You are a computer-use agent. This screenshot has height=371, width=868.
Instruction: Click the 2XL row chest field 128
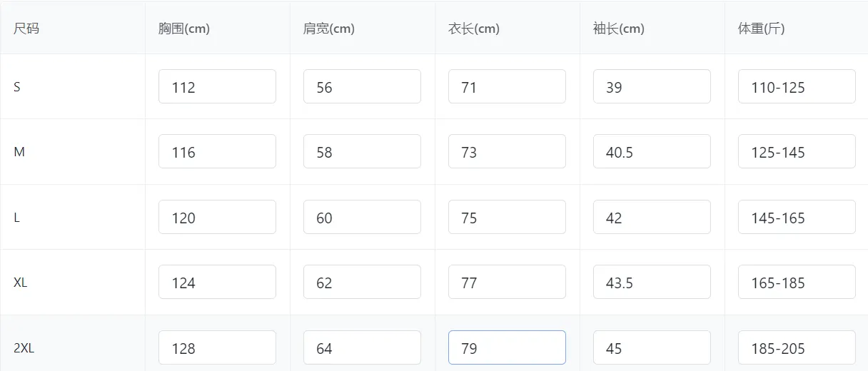(x=217, y=347)
